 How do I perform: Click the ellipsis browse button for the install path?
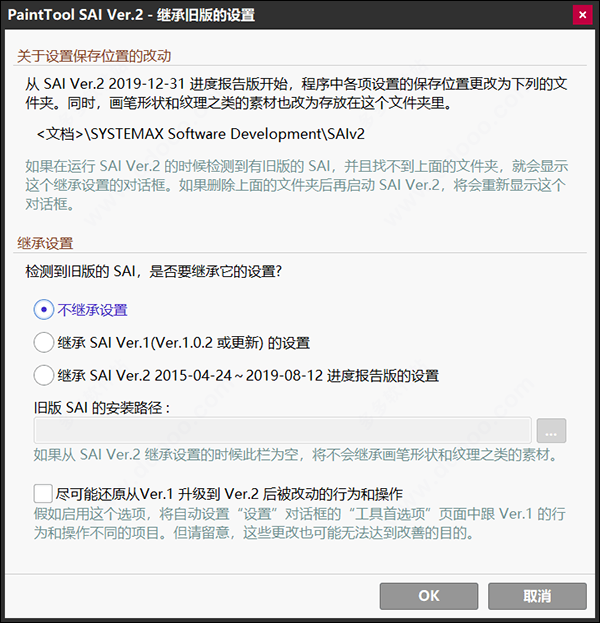(551, 430)
